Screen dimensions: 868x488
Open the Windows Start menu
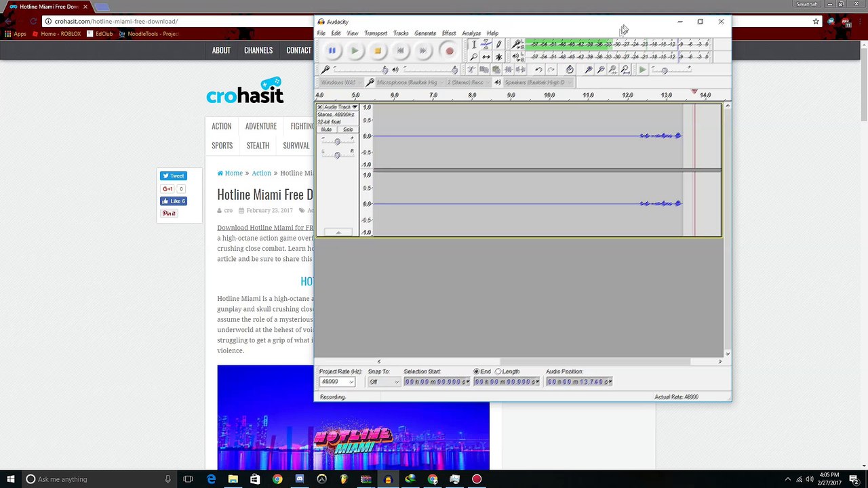click(11, 479)
